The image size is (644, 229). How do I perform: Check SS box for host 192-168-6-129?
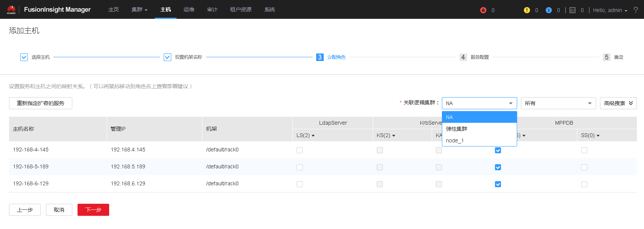(x=584, y=184)
